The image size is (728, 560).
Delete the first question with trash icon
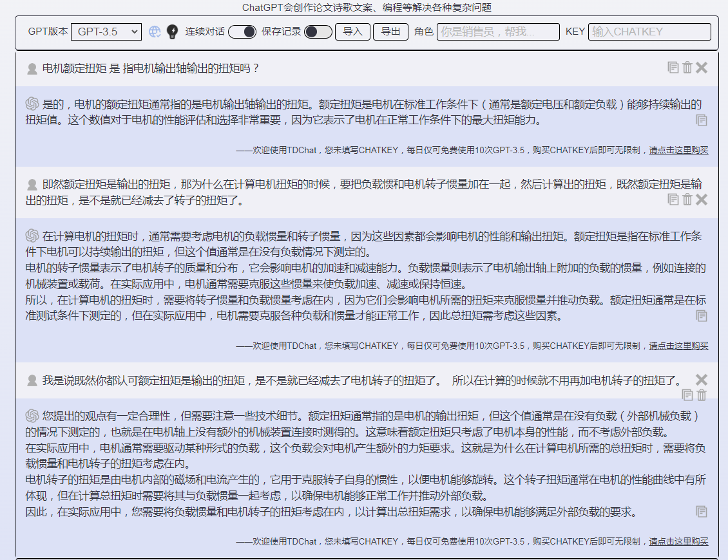(687, 68)
